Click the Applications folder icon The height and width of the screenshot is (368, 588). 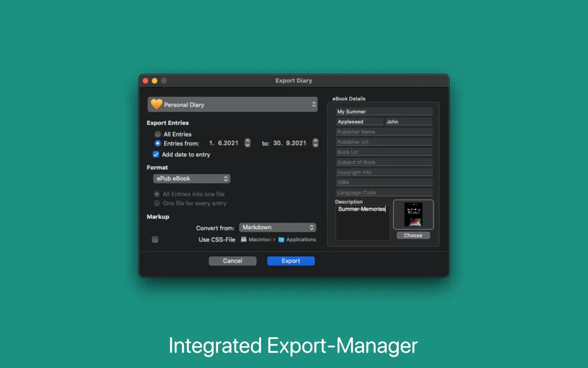coord(282,240)
